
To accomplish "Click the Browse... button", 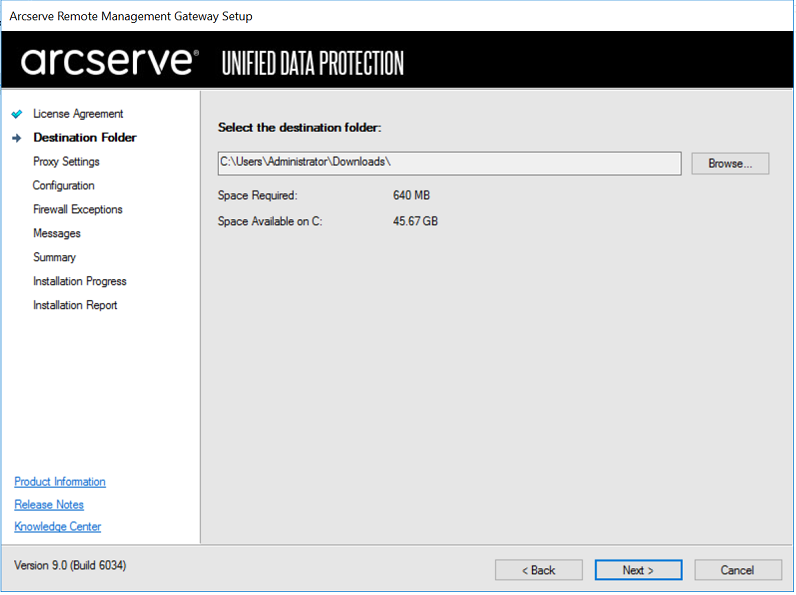I will point(730,163).
